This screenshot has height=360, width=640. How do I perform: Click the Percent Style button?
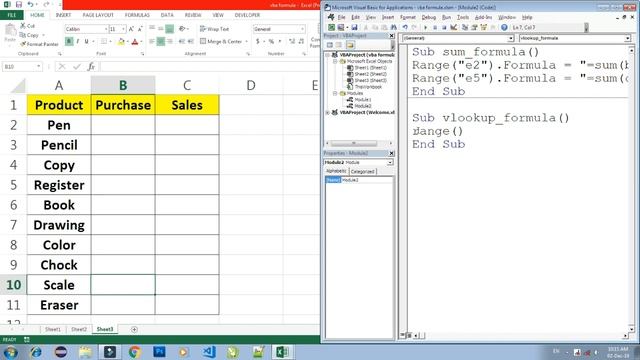coord(271,42)
